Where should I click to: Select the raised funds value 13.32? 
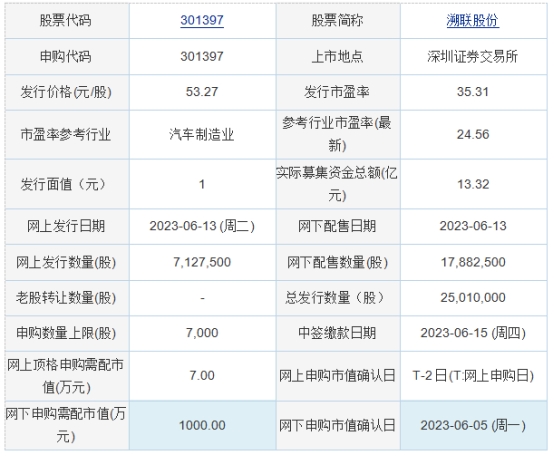pyautogui.click(x=473, y=184)
